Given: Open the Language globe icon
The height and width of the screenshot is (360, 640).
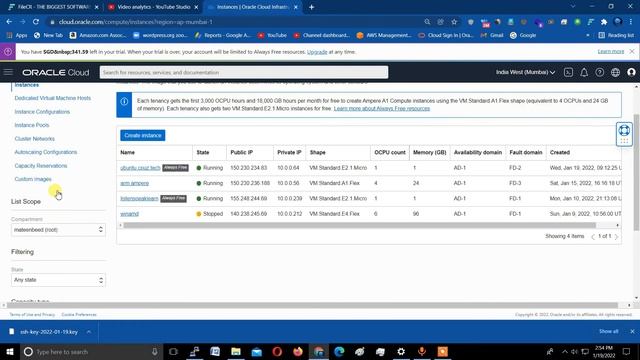Looking at the screenshot, I should tap(616, 72).
